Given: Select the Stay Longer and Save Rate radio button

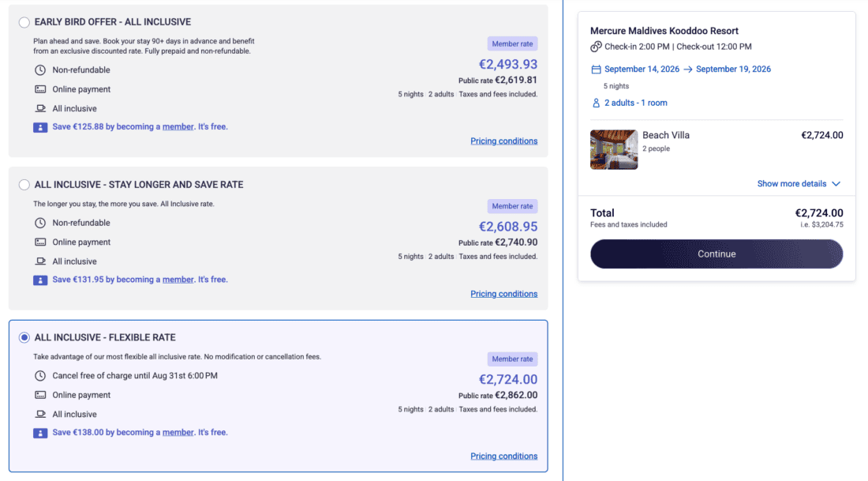Looking at the screenshot, I should (24, 185).
